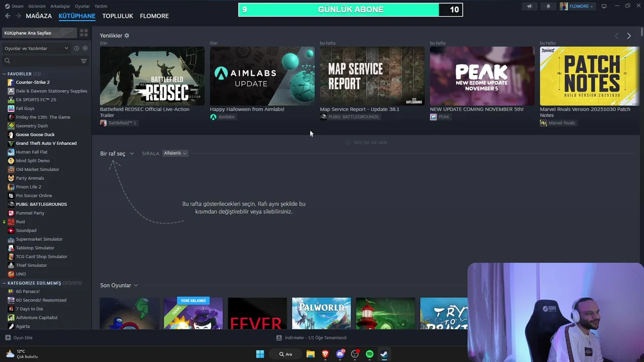
Task: Click the library search field
Action: click(x=42, y=61)
